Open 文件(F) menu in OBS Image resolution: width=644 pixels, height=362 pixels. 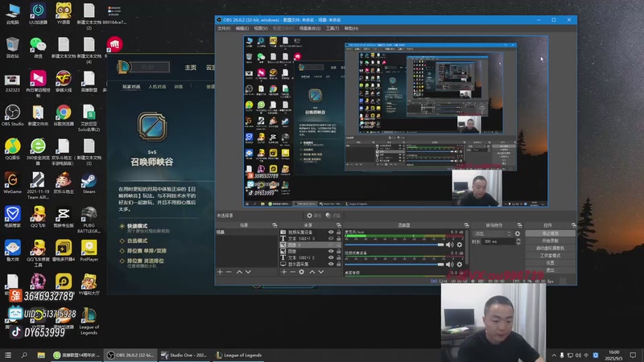(224, 28)
